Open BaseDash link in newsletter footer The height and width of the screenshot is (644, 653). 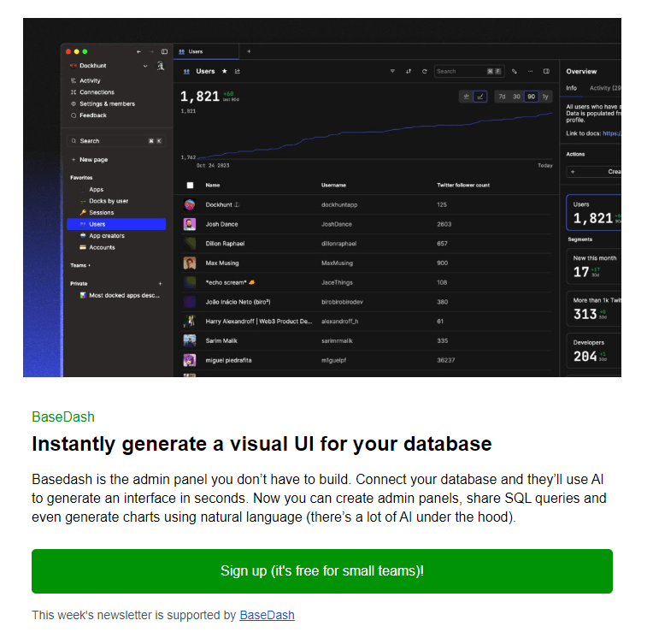click(267, 615)
